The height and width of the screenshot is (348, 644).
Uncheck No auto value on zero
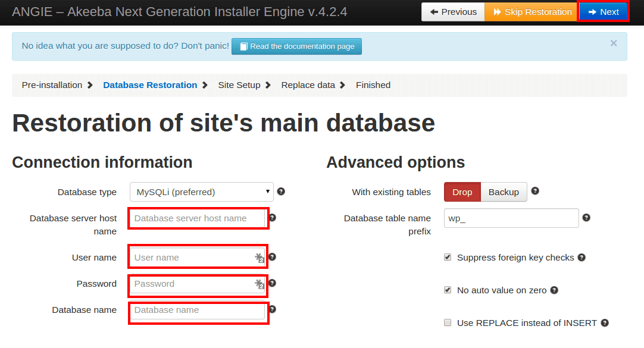[x=448, y=290]
